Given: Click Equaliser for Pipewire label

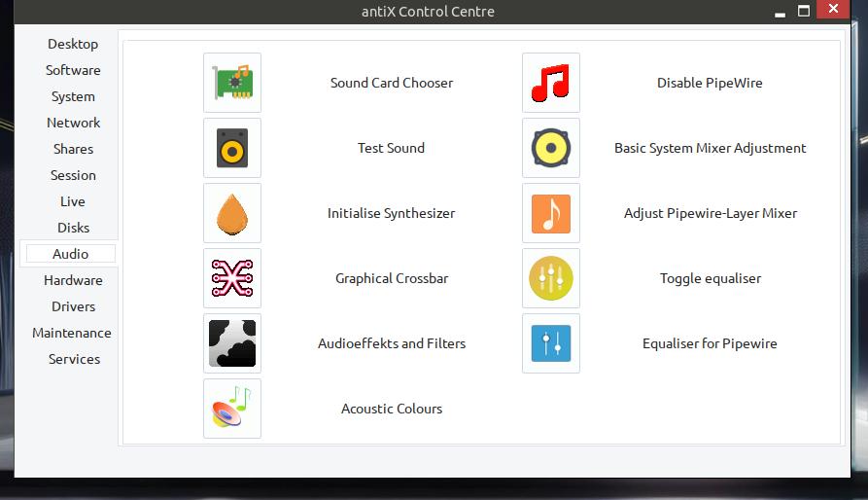Looking at the screenshot, I should tap(710, 343).
